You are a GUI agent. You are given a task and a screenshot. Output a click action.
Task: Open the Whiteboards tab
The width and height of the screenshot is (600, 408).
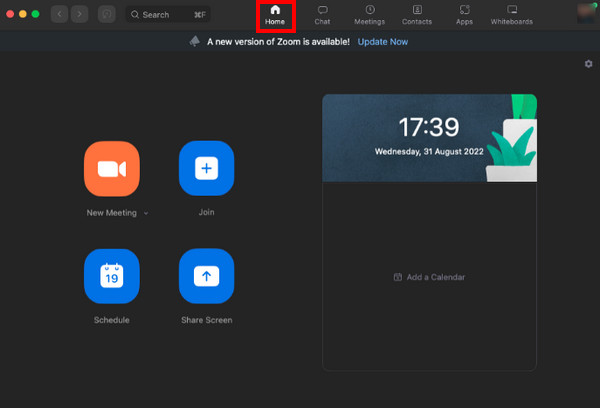click(x=512, y=15)
